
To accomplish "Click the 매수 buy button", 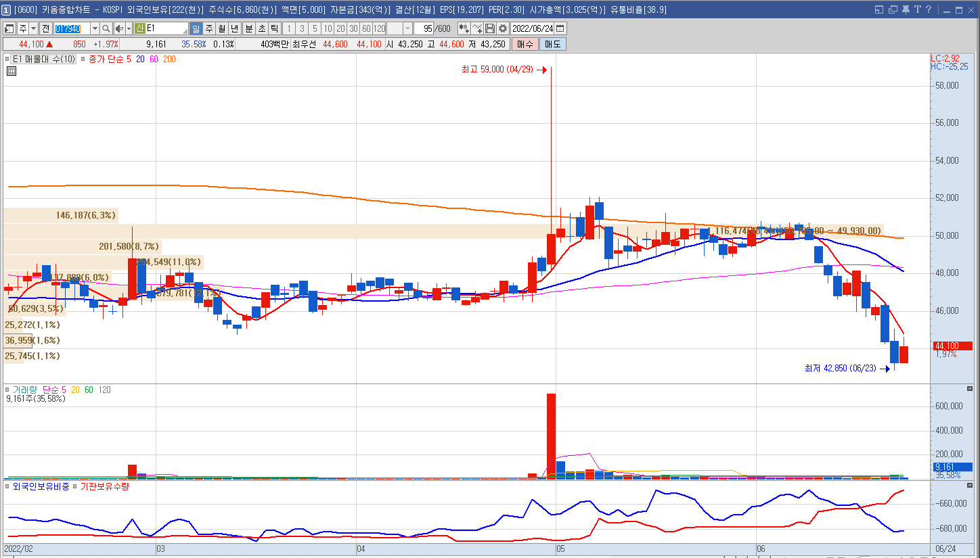I will coord(525,44).
